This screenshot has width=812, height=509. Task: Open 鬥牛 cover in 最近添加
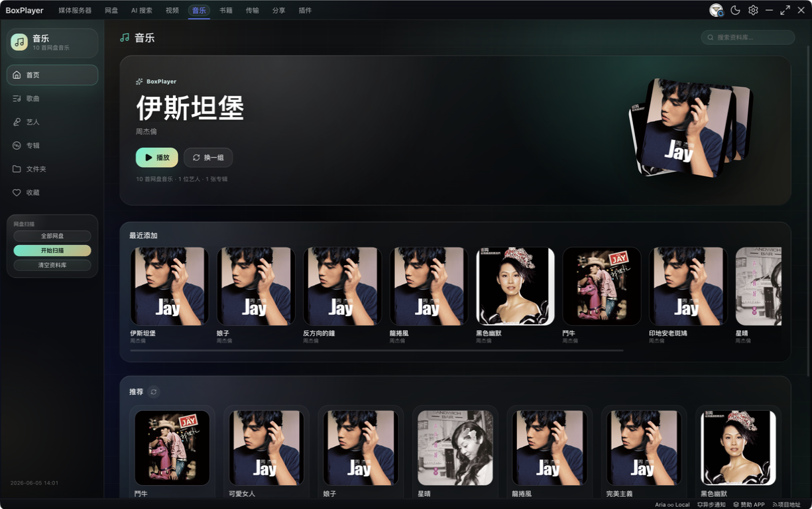click(602, 286)
